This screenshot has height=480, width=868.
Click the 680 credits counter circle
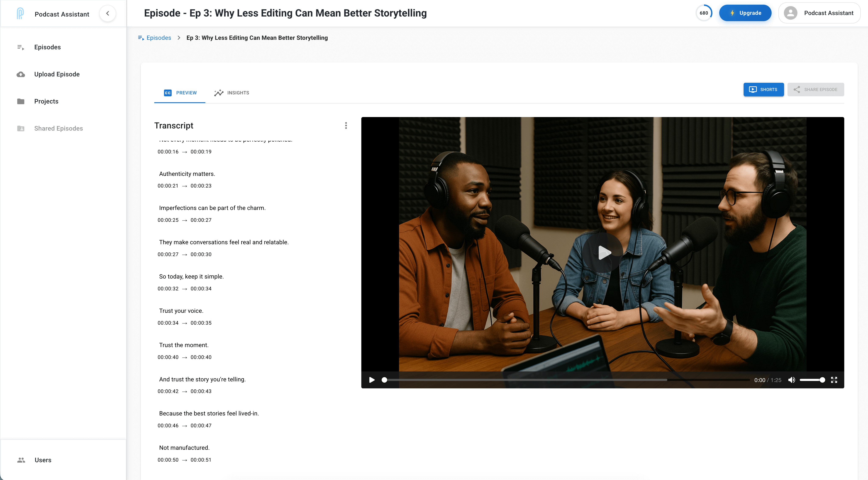click(x=704, y=13)
